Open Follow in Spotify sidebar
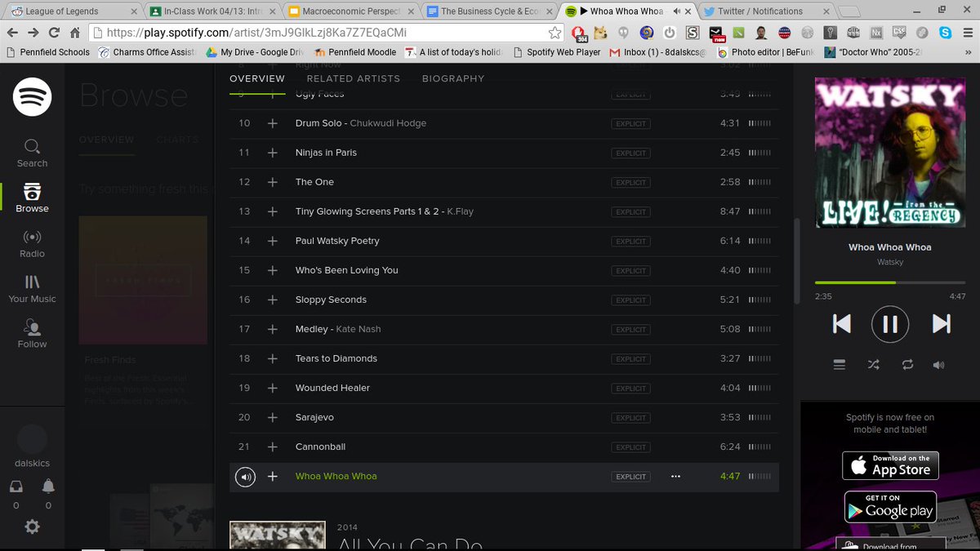 point(32,333)
